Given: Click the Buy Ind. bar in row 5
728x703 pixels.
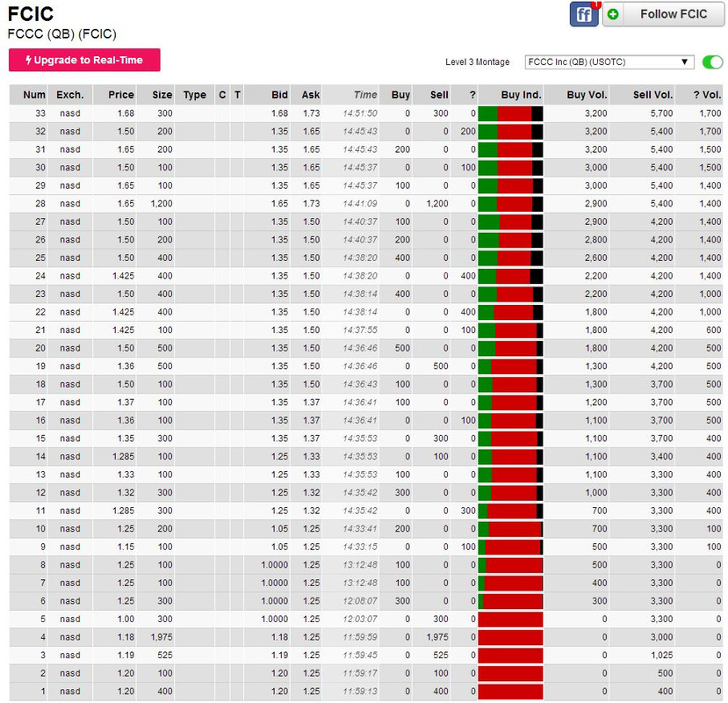Looking at the screenshot, I should pos(510,620).
